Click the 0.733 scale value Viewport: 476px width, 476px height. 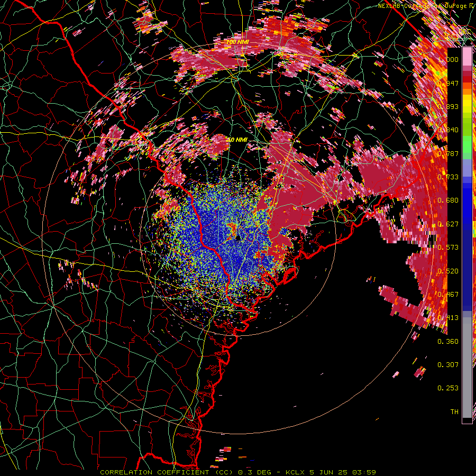[448, 177]
